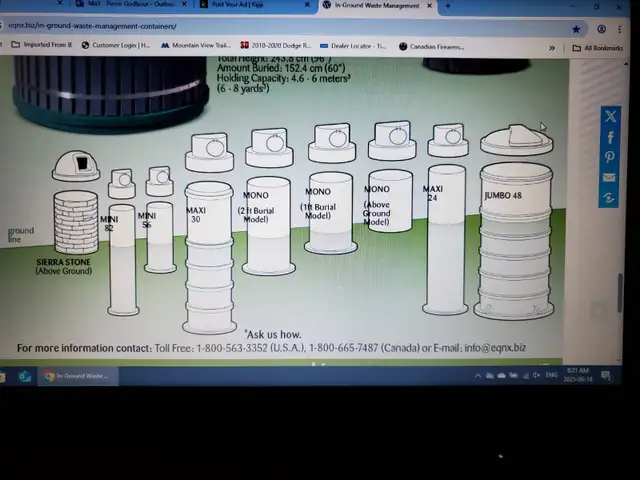Share the page via the envelope email icon

pyautogui.click(x=609, y=178)
